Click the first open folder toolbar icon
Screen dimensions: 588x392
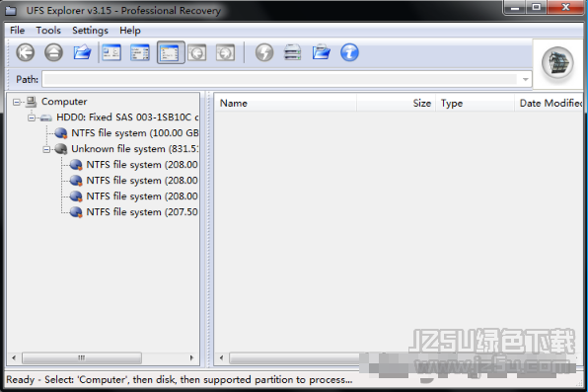[x=82, y=52]
